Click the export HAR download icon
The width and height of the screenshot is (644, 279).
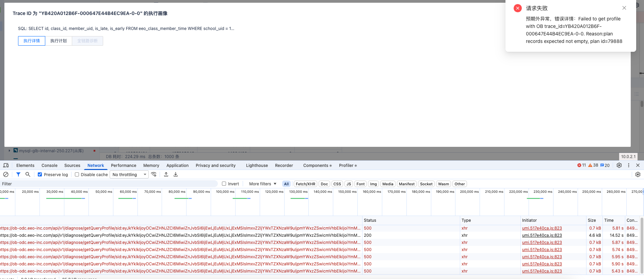(x=176, y=174)
